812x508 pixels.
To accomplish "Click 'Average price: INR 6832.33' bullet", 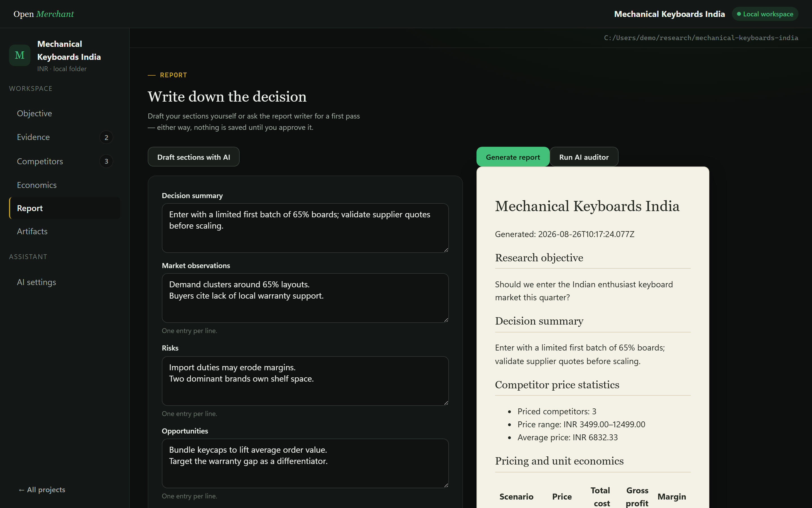I will coord(567,437).
